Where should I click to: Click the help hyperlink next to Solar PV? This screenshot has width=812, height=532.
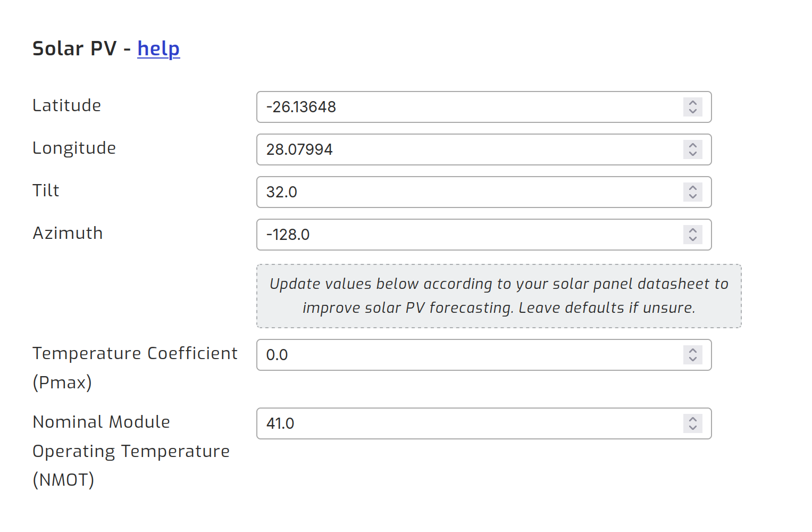(x=158, y=48)
